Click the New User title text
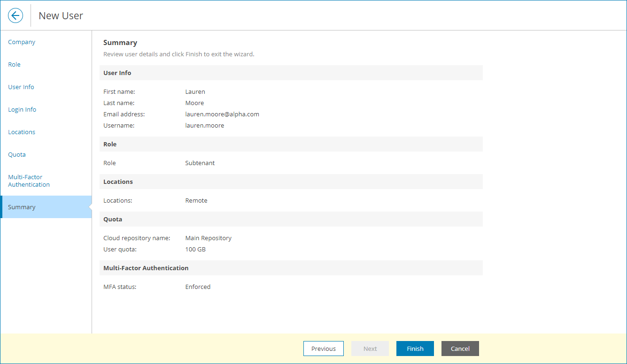Viewport: 627px width, 364px height. click(x=61, y=15)
